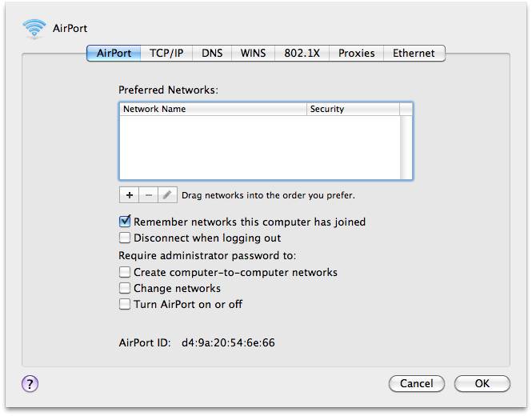
Task: Enable Disconnect when logging out
Action: tap(125, 238)
